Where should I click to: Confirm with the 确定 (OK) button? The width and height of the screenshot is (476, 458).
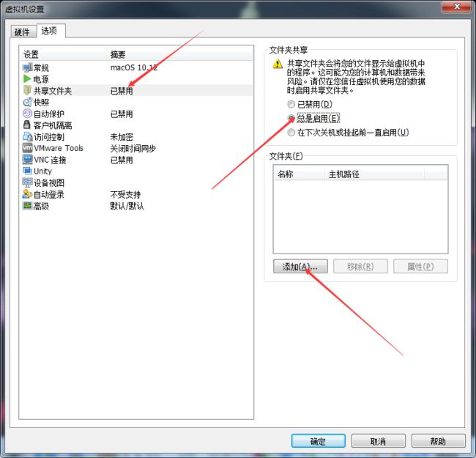tap(318, 440)
